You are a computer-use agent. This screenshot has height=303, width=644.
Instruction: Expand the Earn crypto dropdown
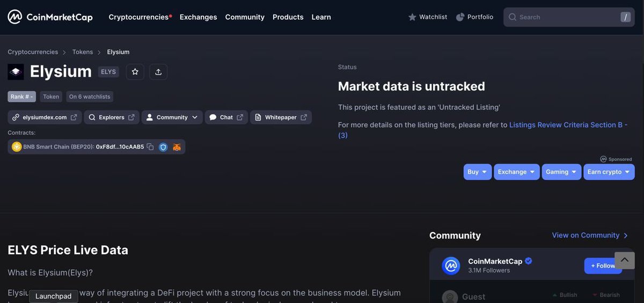[x=609, y=172]
